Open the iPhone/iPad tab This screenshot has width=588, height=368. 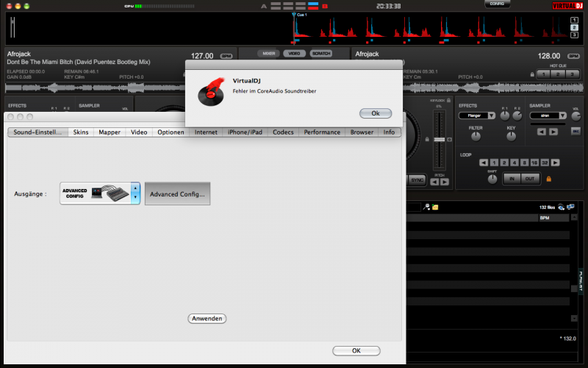pos(245,132)
